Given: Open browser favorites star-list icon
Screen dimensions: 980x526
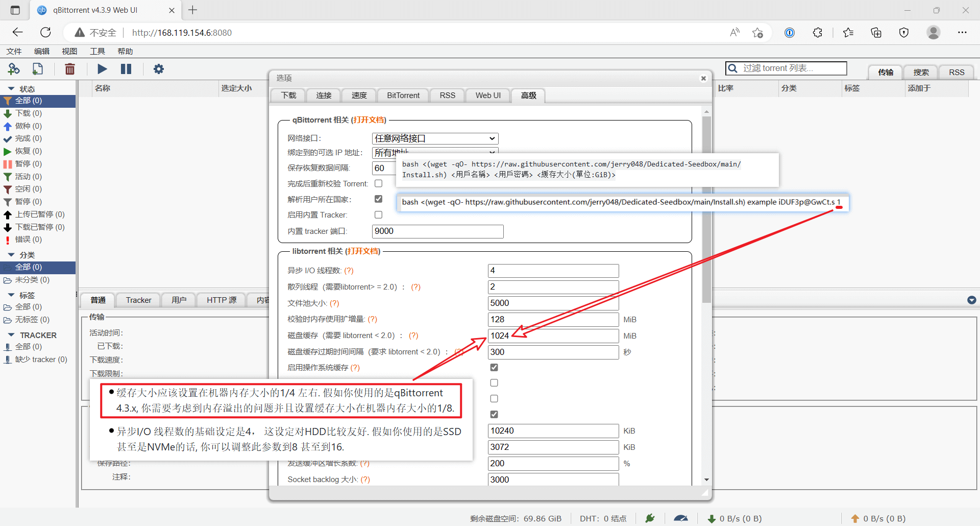Looking at the screenshot, I should click(848, 32).
